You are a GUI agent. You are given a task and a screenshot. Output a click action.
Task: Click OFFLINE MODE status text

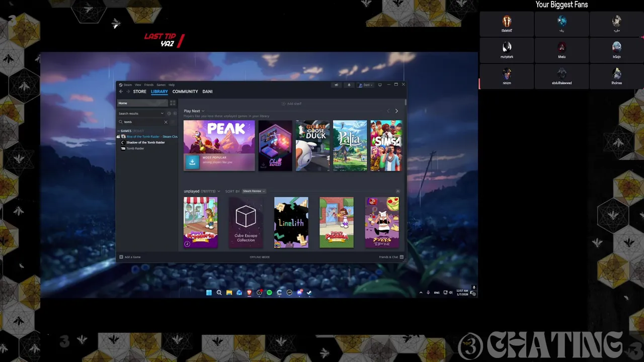[x=260, y=257]
